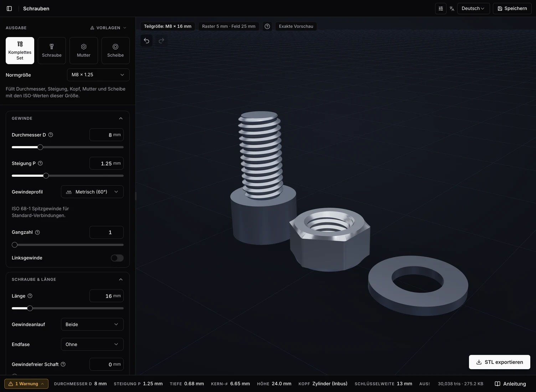Click the Raster 5 mm · Feld 25 mm label

[229, 26]
